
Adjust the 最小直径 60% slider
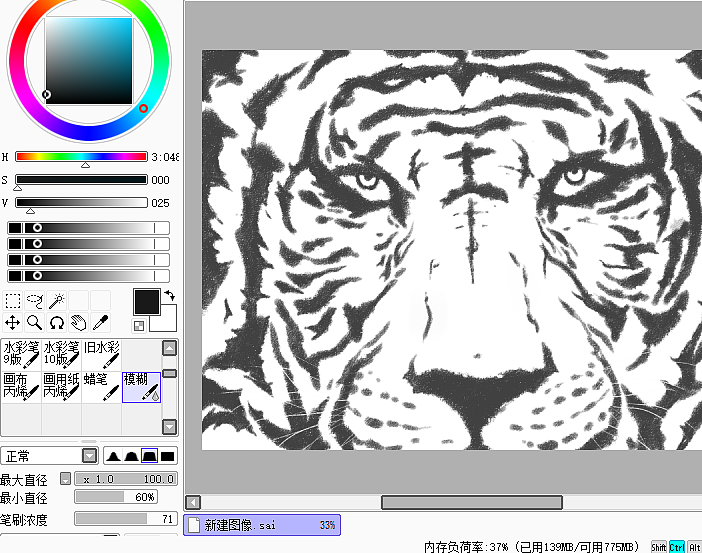116,497
